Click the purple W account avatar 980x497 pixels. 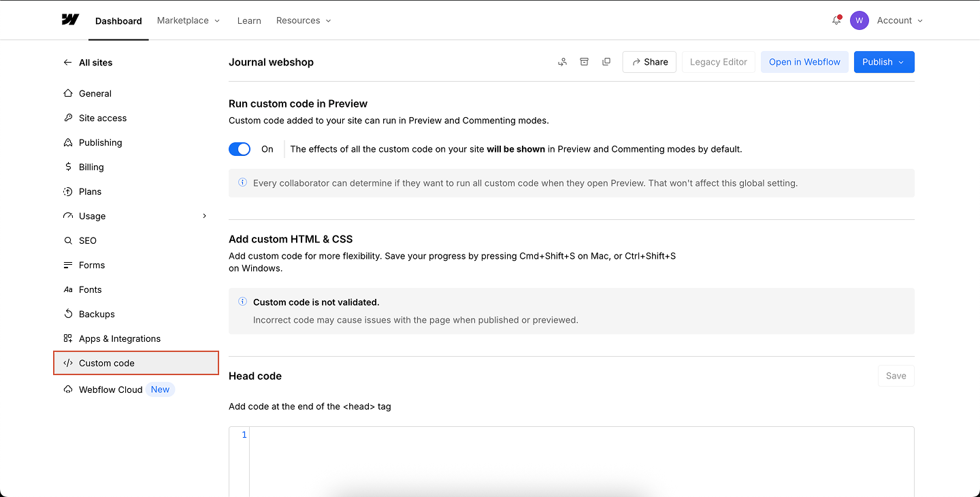(860, 20)
